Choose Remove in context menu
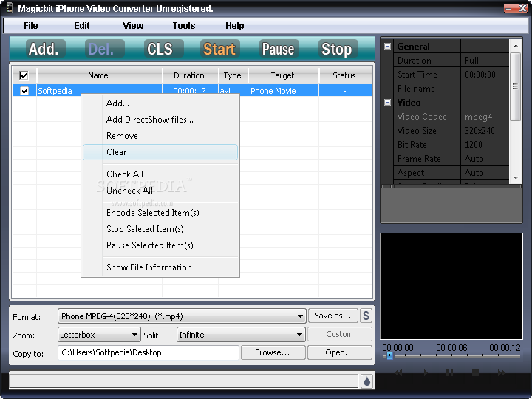The image size is (532, 399). 160,136
